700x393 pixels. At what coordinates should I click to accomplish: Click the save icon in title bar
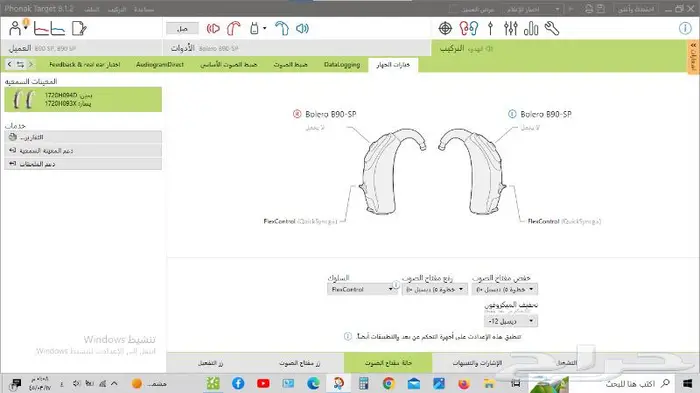pyautogui.click(x=600, y=9)
